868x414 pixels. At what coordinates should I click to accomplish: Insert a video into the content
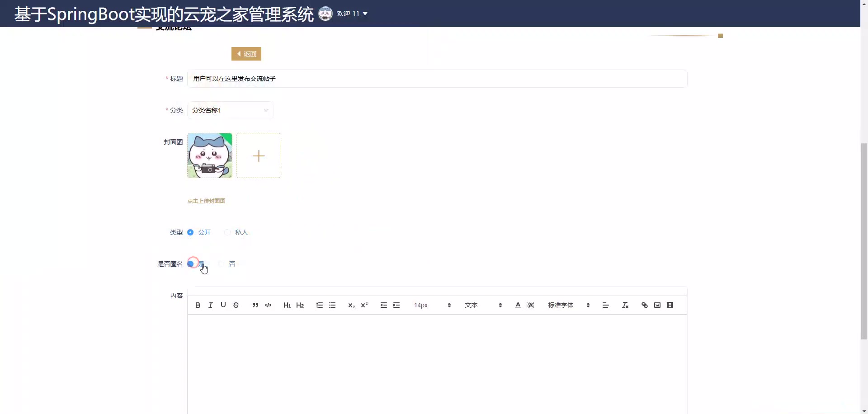670,305
